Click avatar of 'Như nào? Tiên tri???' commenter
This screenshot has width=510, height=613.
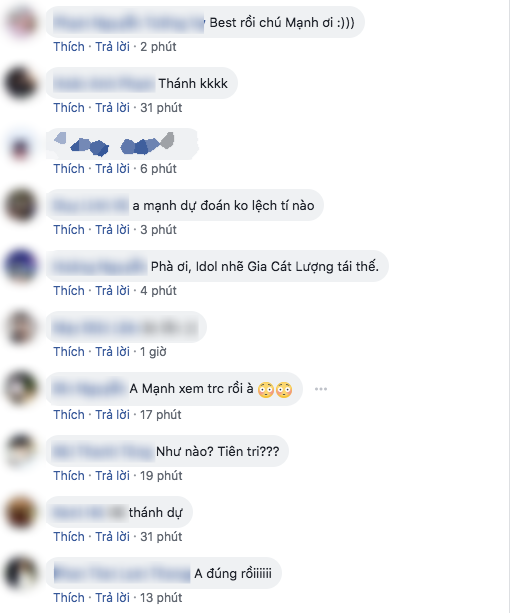[21, 451]
